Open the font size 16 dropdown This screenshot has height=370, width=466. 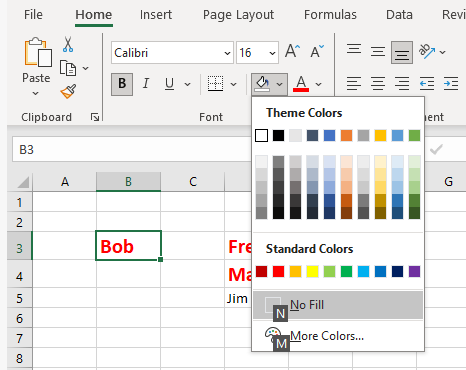tap(272, 53)
